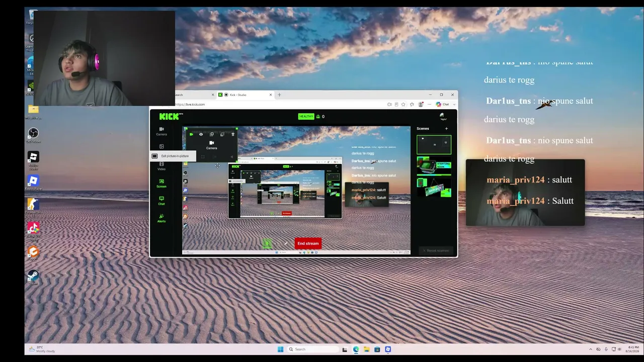Image resolution: width=644 pixels, height=362 pixels.
Task: Open OBS Studio desktop shortcut
Action: coord(33,135)
